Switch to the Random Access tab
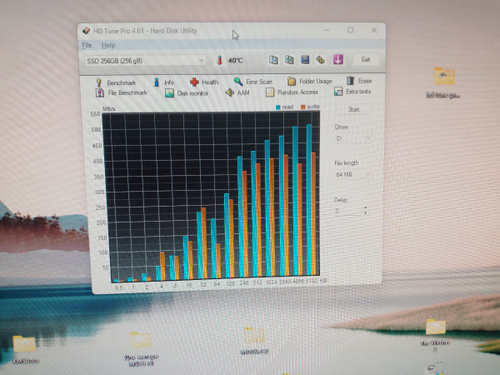Screen dimensions: 500x375 coord(292,92)
